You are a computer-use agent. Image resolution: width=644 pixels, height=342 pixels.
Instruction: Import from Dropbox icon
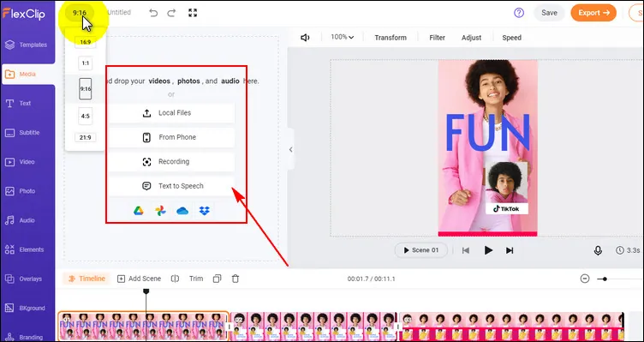(x=204, y=211)
